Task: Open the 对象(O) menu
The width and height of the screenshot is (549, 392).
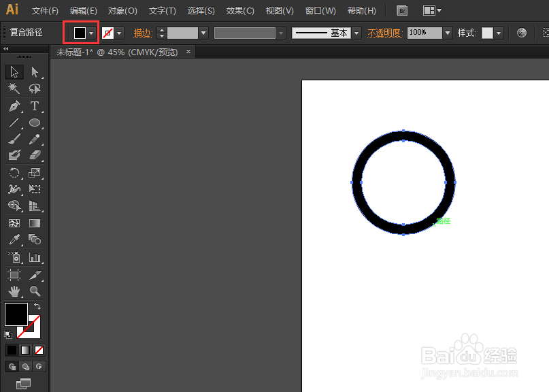Action: pos(122,11)
